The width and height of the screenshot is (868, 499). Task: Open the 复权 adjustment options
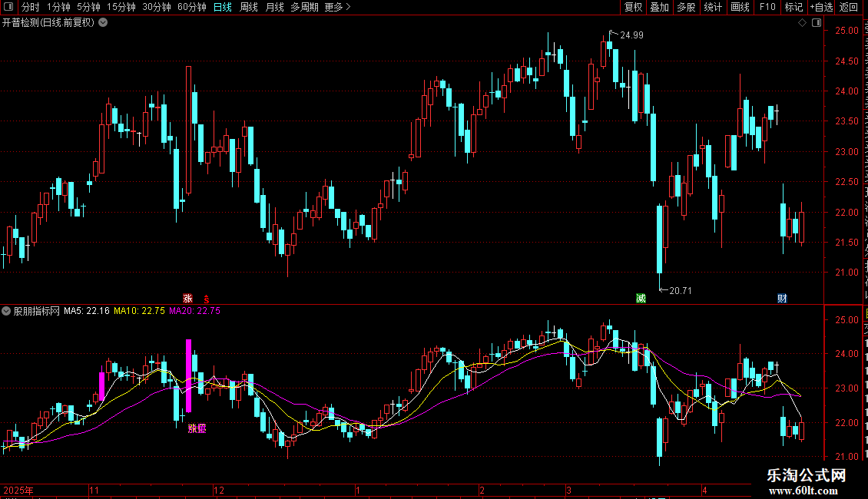pos(633,7)
